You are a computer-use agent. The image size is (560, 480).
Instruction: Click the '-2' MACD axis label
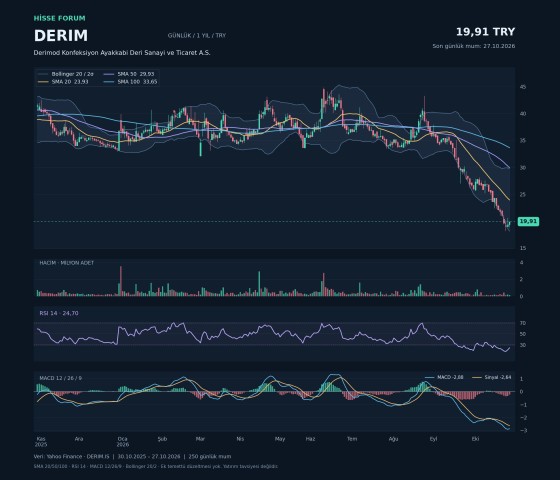522,418
